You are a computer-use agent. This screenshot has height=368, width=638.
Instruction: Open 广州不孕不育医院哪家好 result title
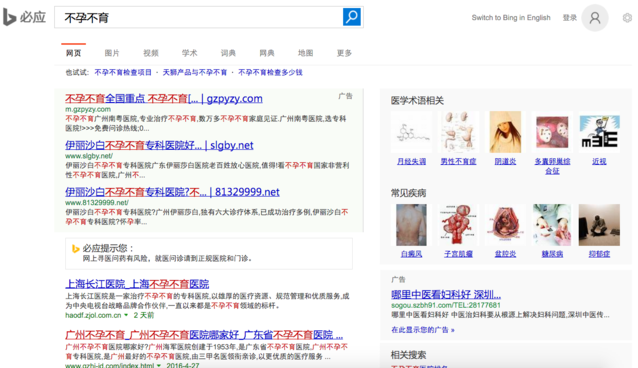coord(204,335)
